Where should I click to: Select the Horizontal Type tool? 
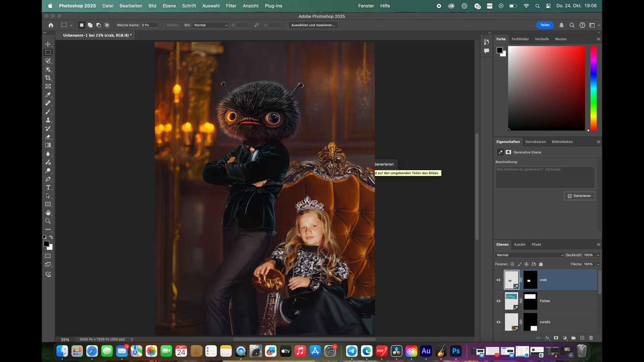(48, 187)
